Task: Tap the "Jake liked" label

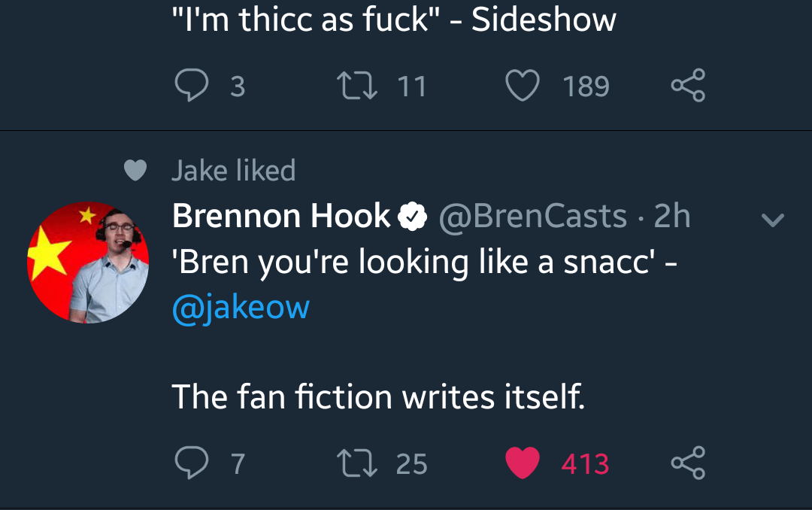Action: (x=233, y=171)
